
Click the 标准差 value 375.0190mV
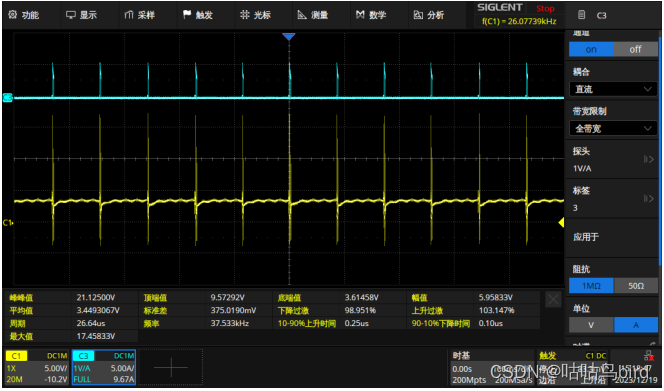(233, 311)
